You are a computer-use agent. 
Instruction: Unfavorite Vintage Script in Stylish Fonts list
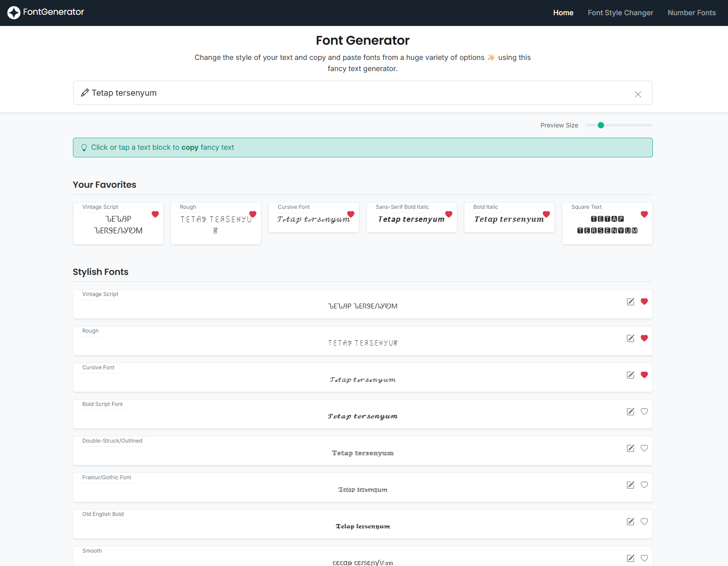coord(644,302)
